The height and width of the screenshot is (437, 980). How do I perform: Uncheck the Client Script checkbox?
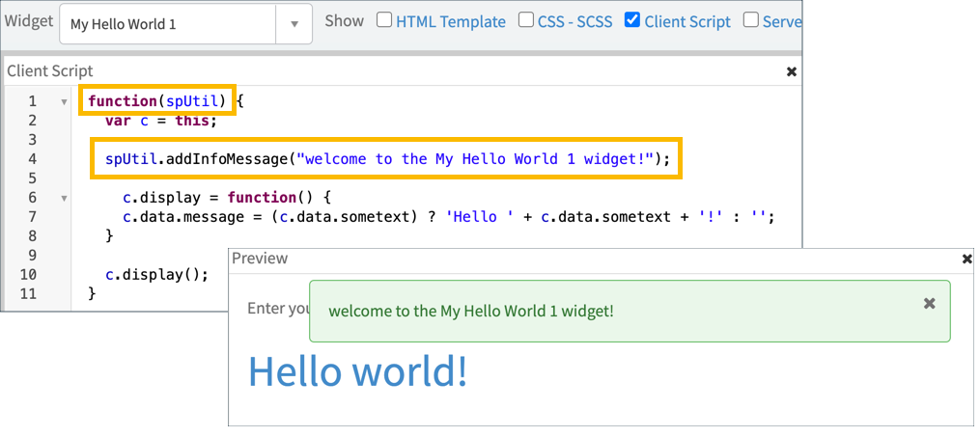point(632,20)
